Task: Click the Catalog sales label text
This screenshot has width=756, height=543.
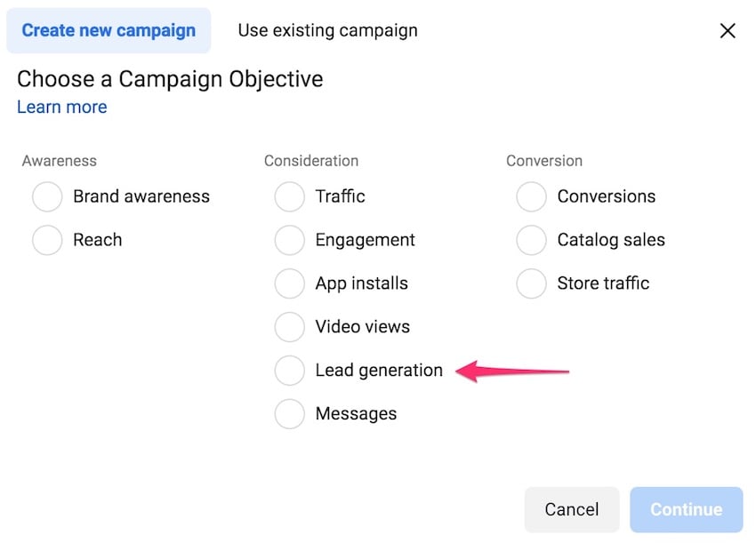Action: [611, 240]
